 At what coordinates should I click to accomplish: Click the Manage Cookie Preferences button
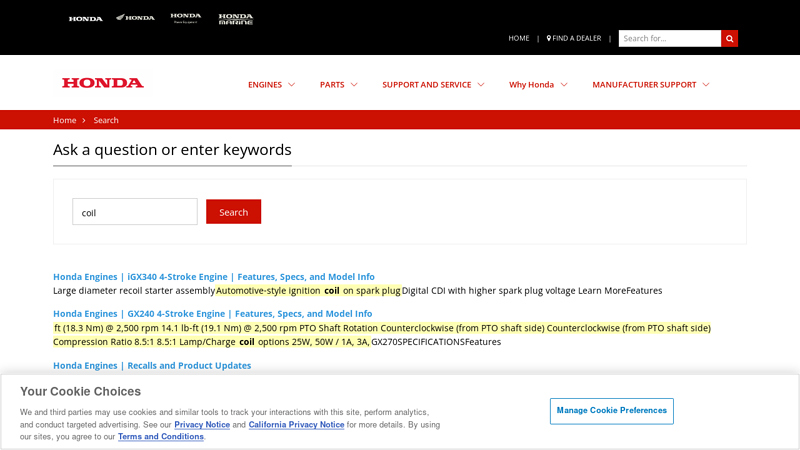611,410
